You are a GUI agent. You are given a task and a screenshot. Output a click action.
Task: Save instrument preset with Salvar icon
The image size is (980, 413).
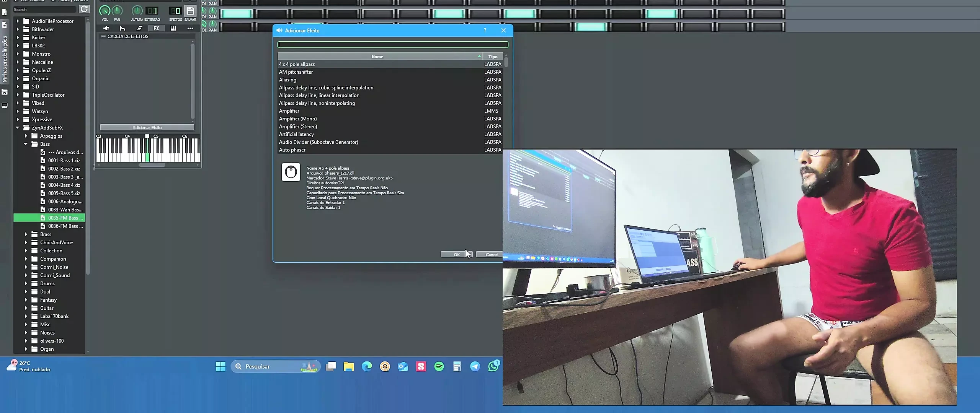pyautogui.click(x=190, y=11)
